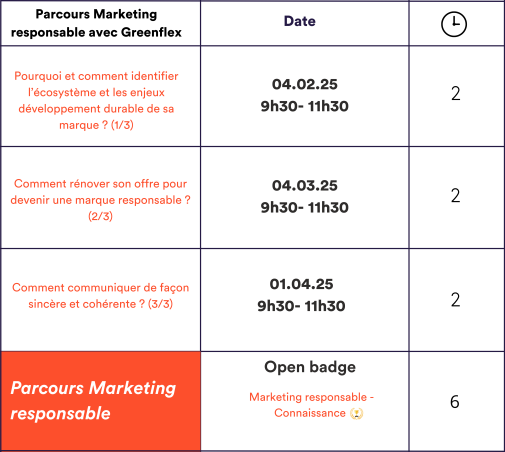Viewport: 505px width, 452px height.
Task: Select the date 01.04.25 cell
Action: (x=301, y=284)
